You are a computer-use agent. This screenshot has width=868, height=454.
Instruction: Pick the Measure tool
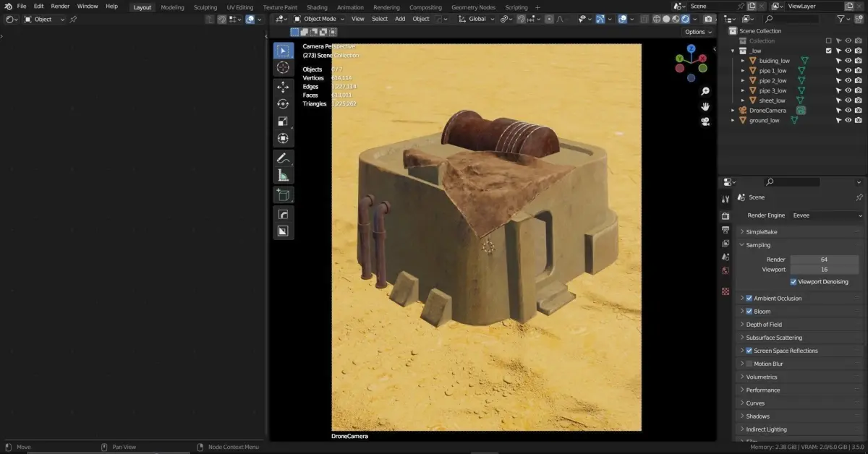pyautogui.click(x=283, y=176)
